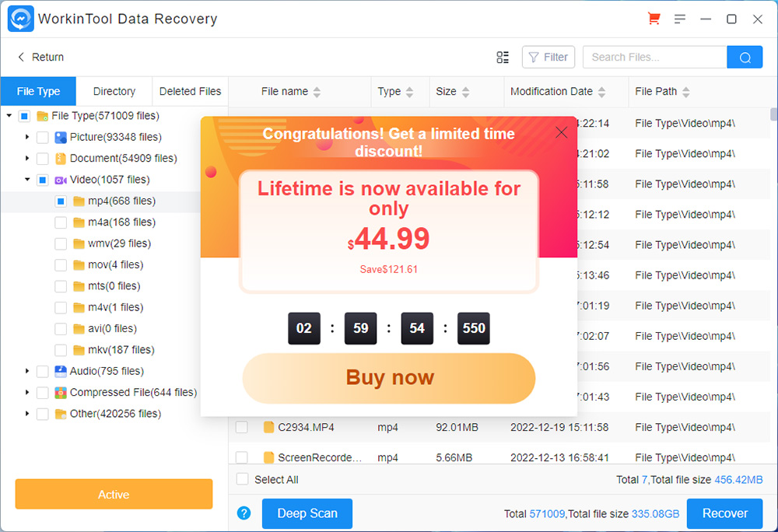Check the m4a folder checkbox
This screenshot has width=778, height=532.
coord(61,222)
